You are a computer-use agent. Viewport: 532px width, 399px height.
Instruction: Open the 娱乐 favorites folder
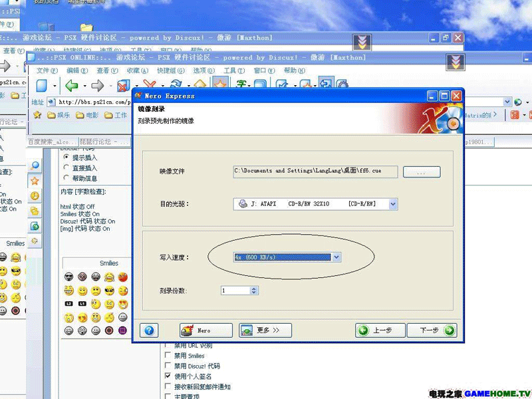(59, 115)
